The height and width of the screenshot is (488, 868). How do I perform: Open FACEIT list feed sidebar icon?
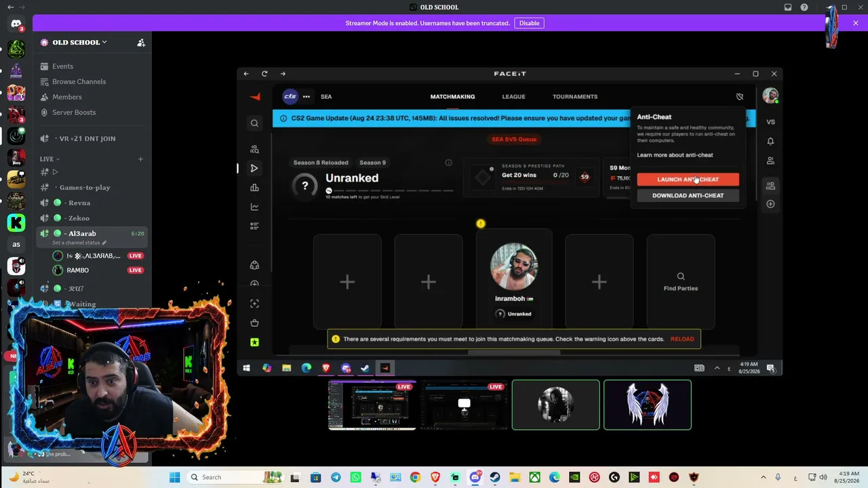(254, 226)
